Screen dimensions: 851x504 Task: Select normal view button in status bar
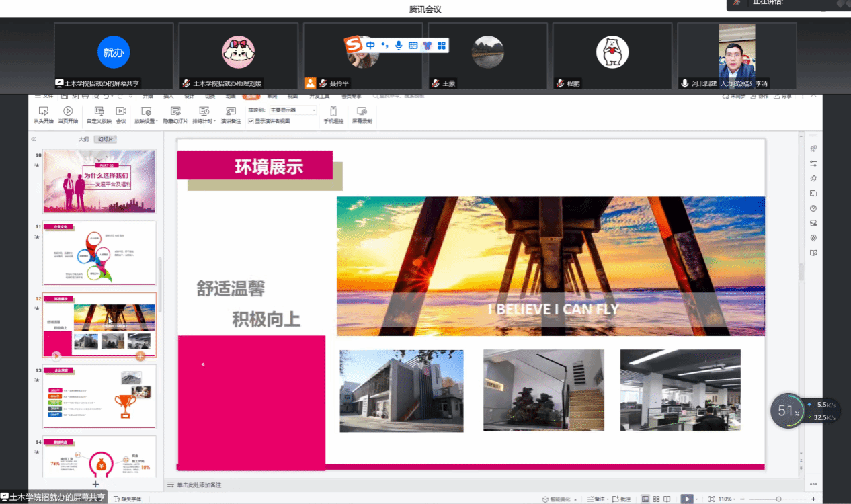tap(645, 499)
